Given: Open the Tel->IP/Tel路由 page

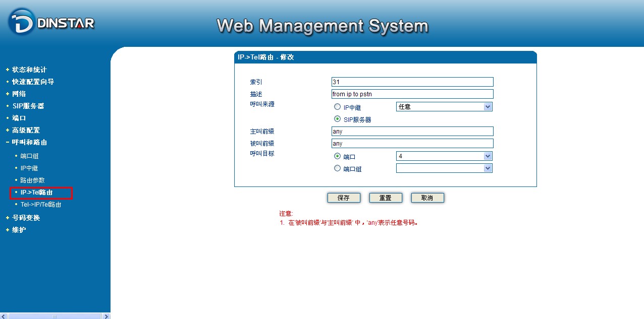Looking at the screenshot, I should click(x=40, y=205).
